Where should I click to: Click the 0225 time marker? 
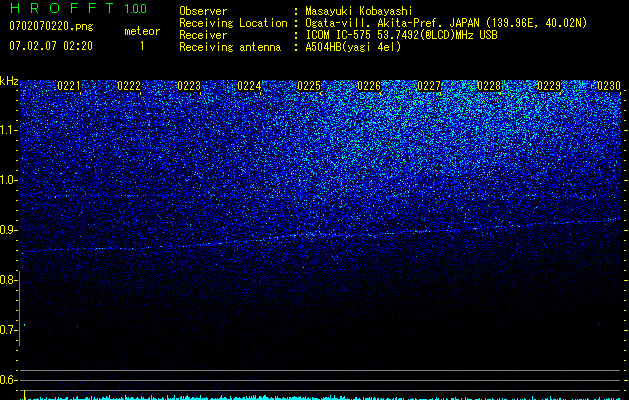(309, 86)
